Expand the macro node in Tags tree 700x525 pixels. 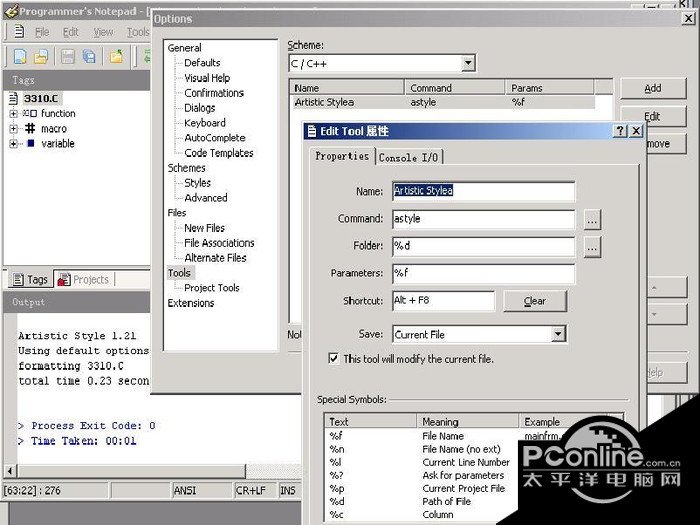point(14,129)
